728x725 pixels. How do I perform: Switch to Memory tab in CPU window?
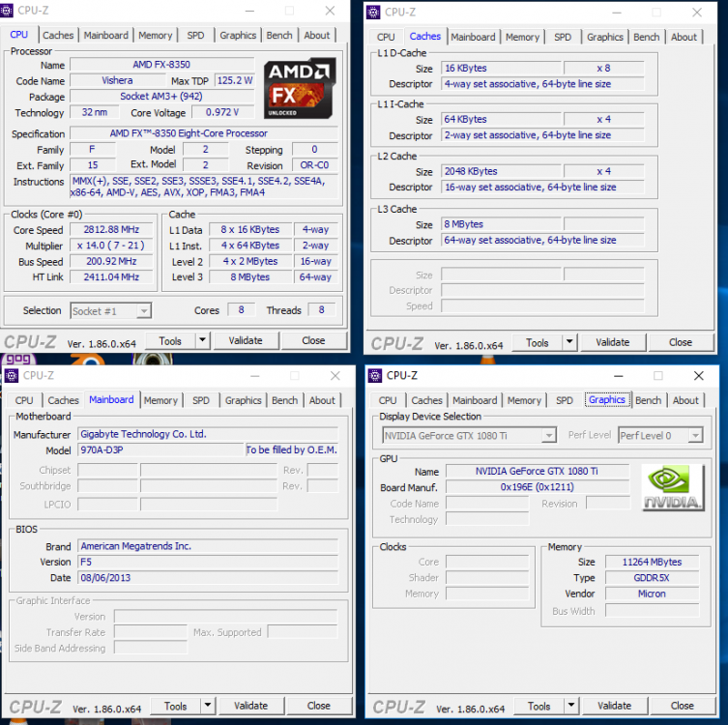coord(155,35)
